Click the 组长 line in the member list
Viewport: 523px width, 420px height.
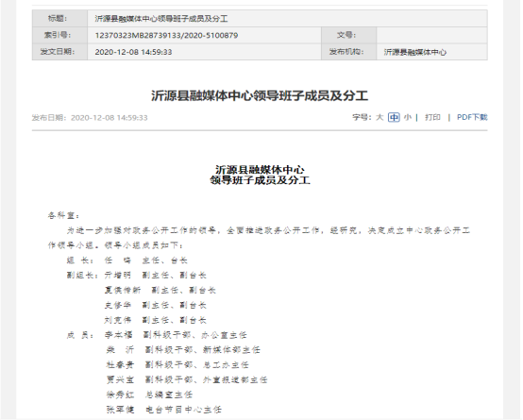tap(127, 260)
